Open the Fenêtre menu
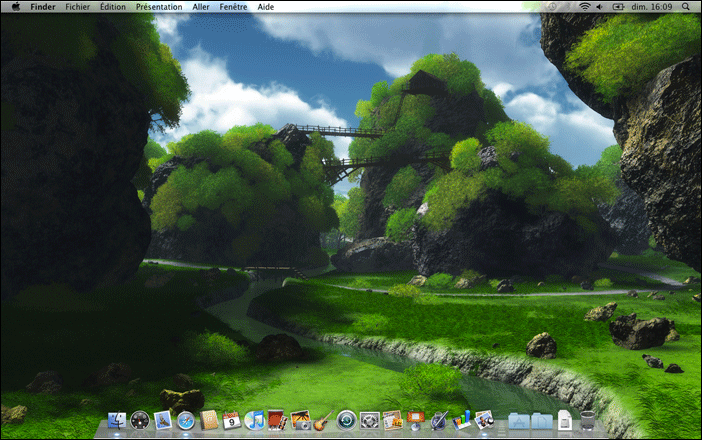The image size is (702, 440). pos(233,7)
